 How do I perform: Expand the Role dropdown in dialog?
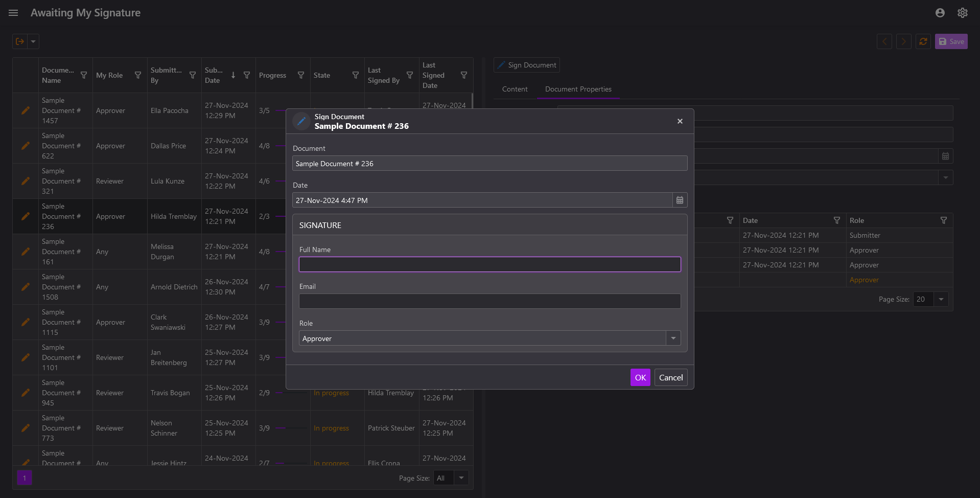click(673, 338)
